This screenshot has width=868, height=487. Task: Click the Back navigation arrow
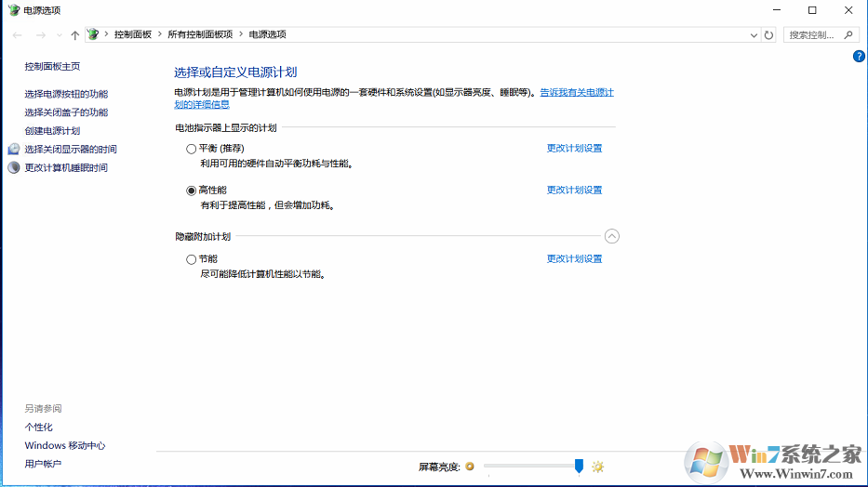[18, 34]
